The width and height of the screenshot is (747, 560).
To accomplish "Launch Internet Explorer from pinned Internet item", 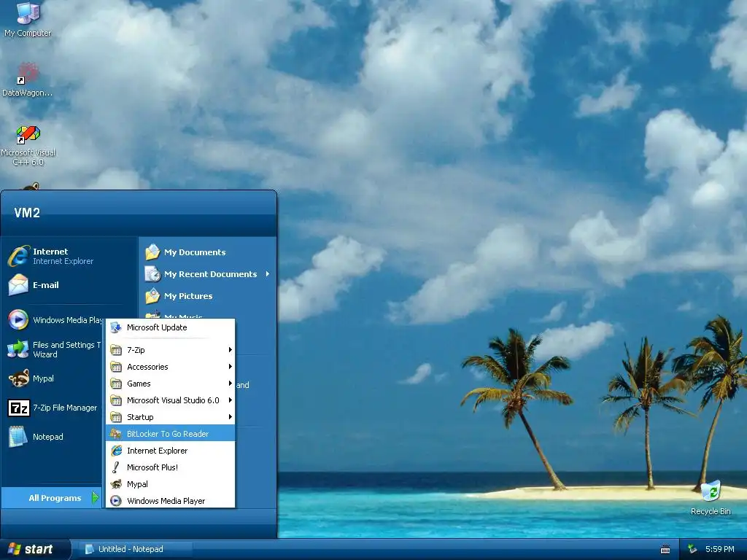I will pyautogui.click(x=18, y=256).
